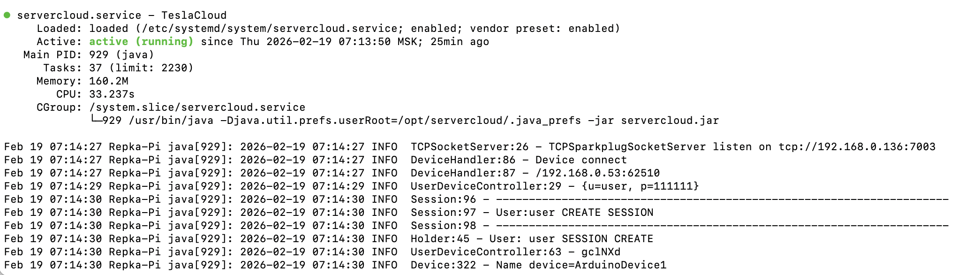Click the servercloud.jar filename in process line
Screen dimensions: 980x275
tap(670, 120)
